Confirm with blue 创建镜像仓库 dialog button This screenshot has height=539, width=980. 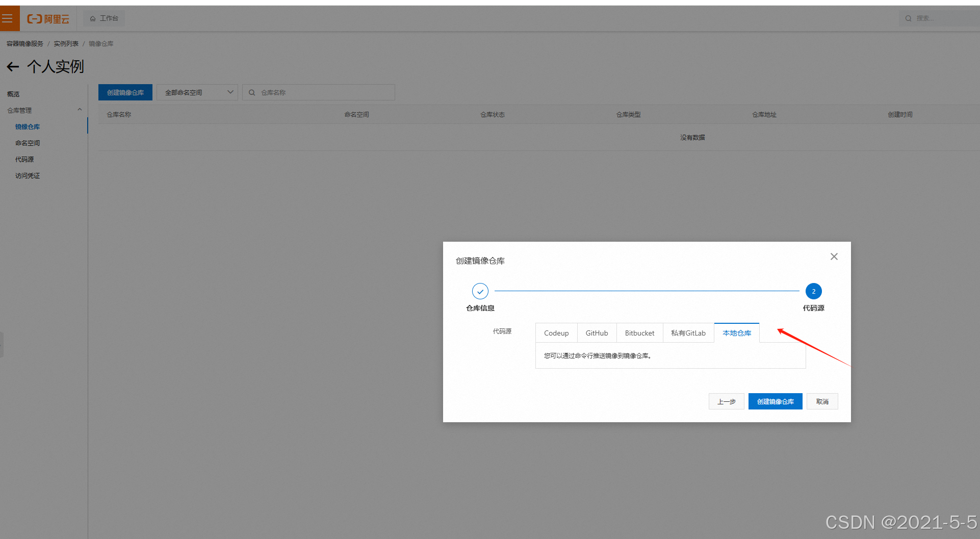point(776,401)
